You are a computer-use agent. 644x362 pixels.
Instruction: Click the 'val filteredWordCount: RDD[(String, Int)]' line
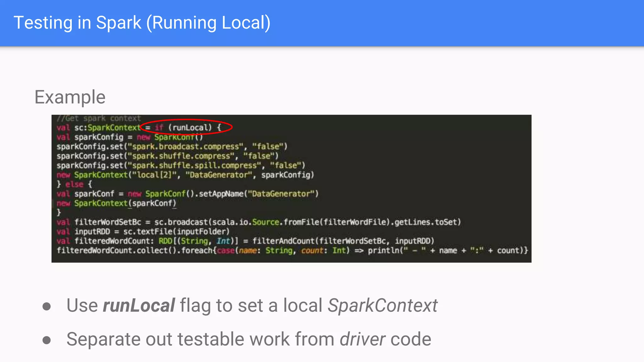tap(245, 241)
